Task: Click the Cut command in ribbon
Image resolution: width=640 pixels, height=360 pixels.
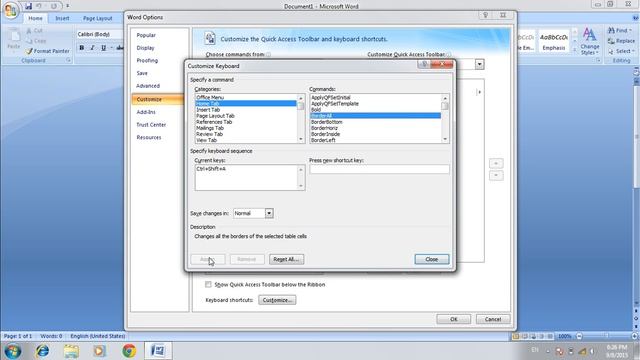Action: [x=34, y=31]
